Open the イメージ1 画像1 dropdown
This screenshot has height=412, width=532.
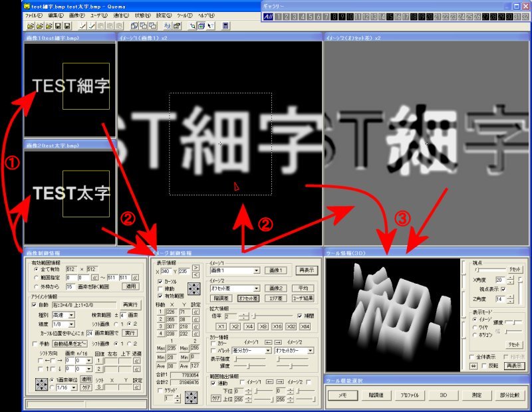(x=257, y=270)
